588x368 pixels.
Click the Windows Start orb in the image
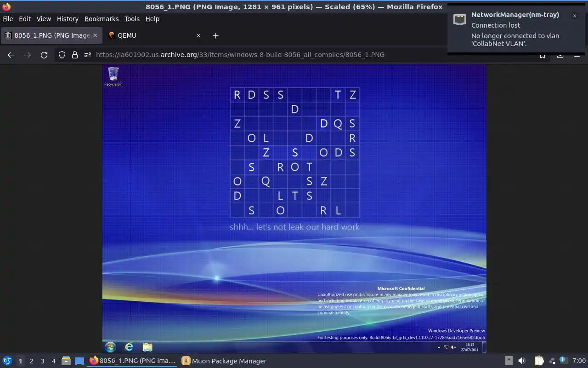pos(110,347)
